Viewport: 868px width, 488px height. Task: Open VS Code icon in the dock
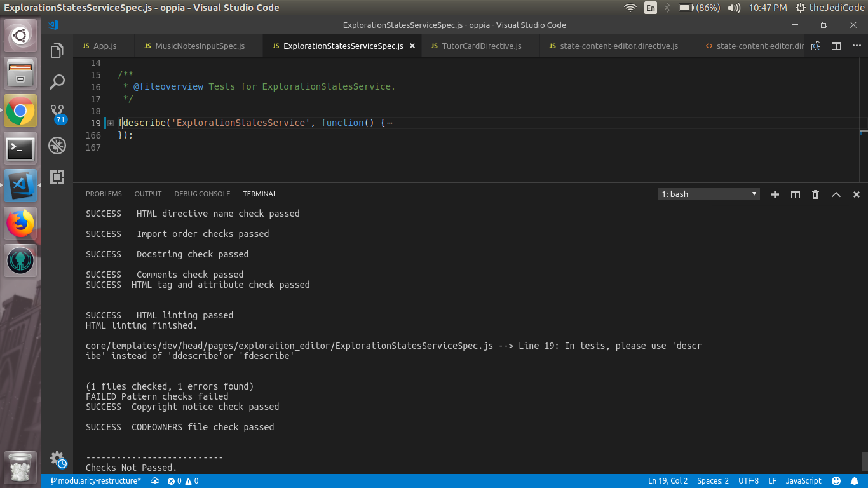tap(20, 186)
